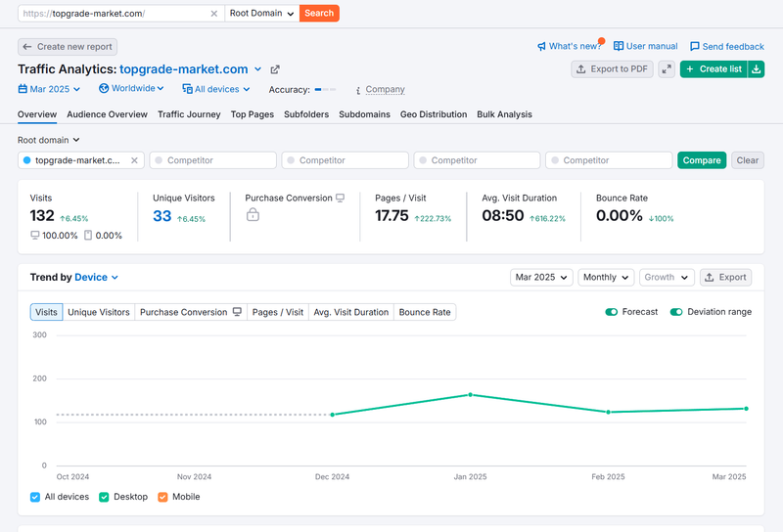
Task: Click the fullscreen expand icon near Export to PDF
Action: [667, 69]
